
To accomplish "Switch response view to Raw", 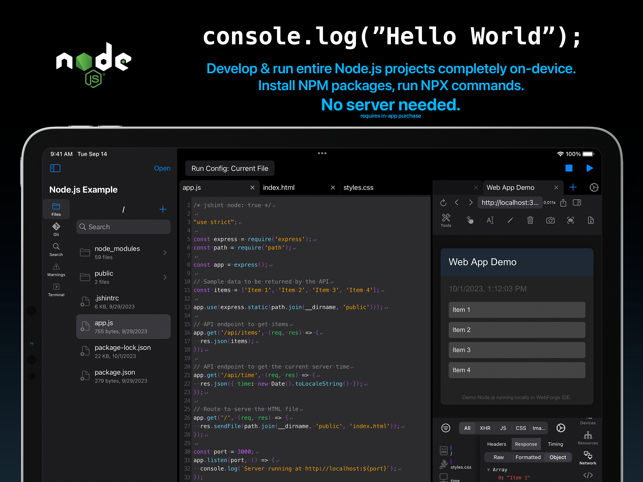I will pos(499,457).
